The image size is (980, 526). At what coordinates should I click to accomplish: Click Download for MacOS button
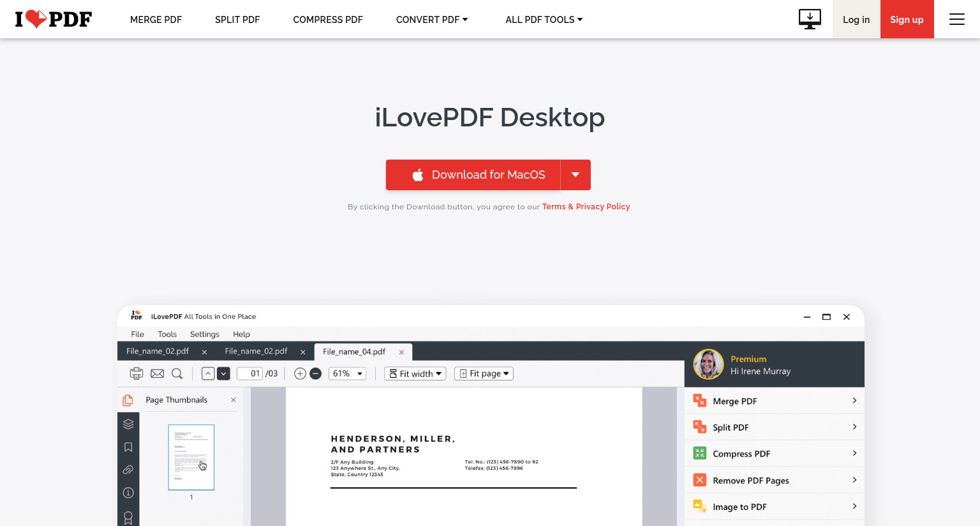(473, 175)
